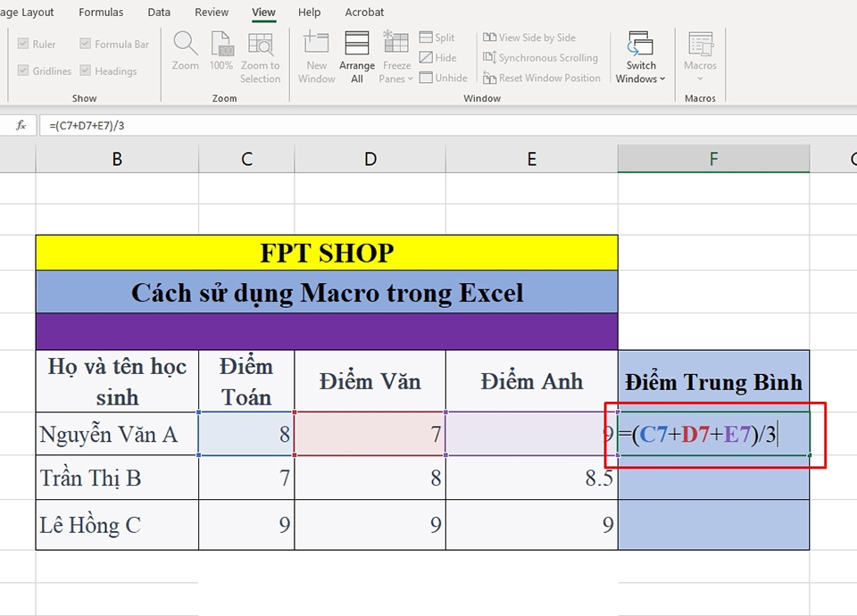Screen dimensions: 857x616
Task: Hide the current window
Action: (x=437, y=57)
